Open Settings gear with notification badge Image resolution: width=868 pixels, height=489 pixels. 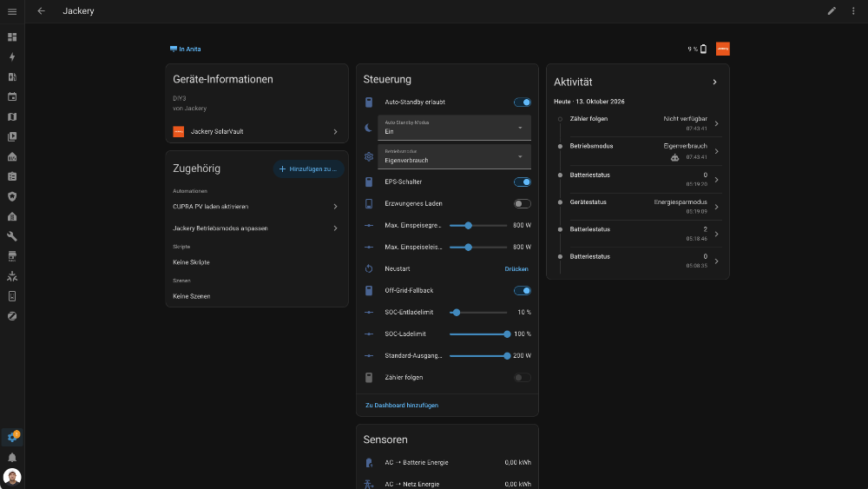click(12, 438)
